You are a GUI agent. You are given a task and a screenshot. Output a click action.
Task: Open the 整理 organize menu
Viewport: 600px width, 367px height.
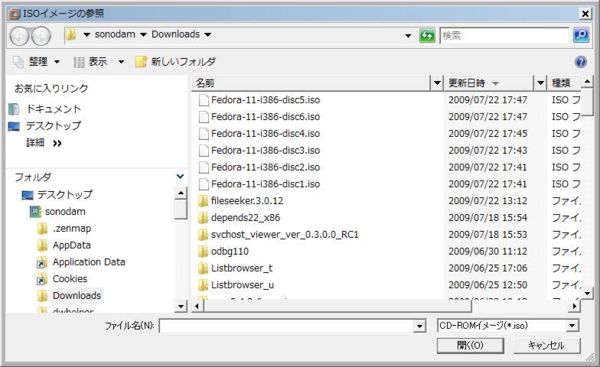pos(37,62)
